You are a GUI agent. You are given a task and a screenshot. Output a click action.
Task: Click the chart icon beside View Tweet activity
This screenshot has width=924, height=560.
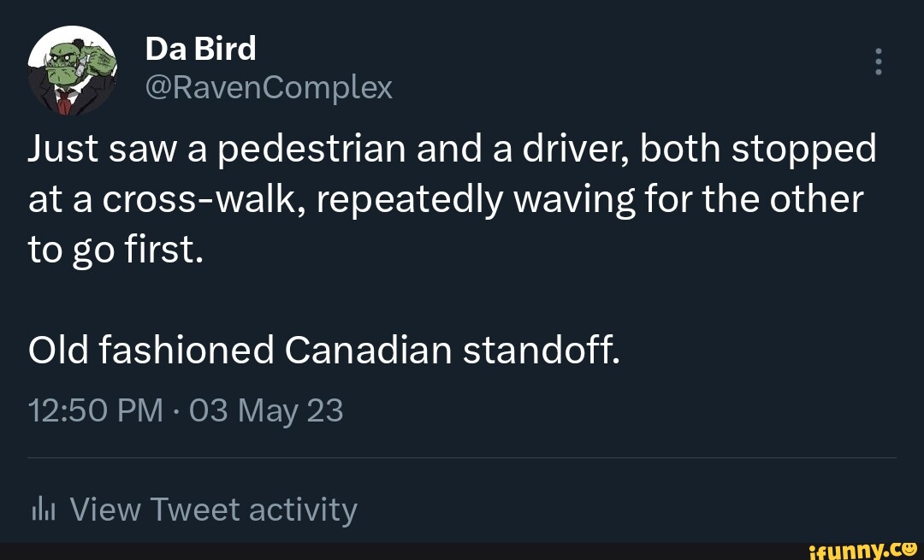[41, 507]
